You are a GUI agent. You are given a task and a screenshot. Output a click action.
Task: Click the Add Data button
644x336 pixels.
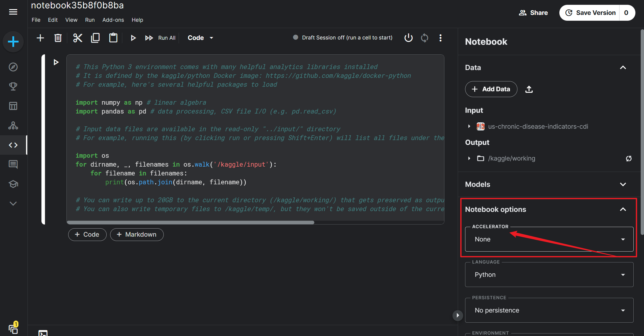[491, 89]
